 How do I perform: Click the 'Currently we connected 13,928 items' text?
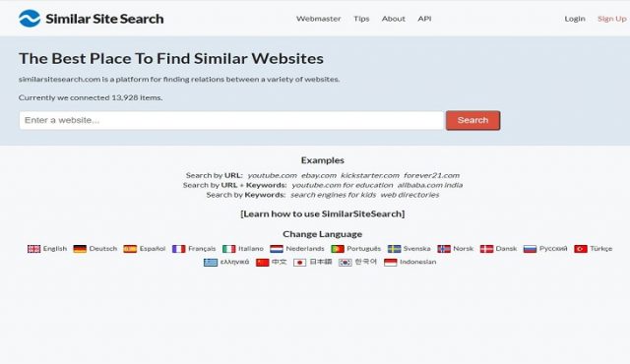click(91, 97)
